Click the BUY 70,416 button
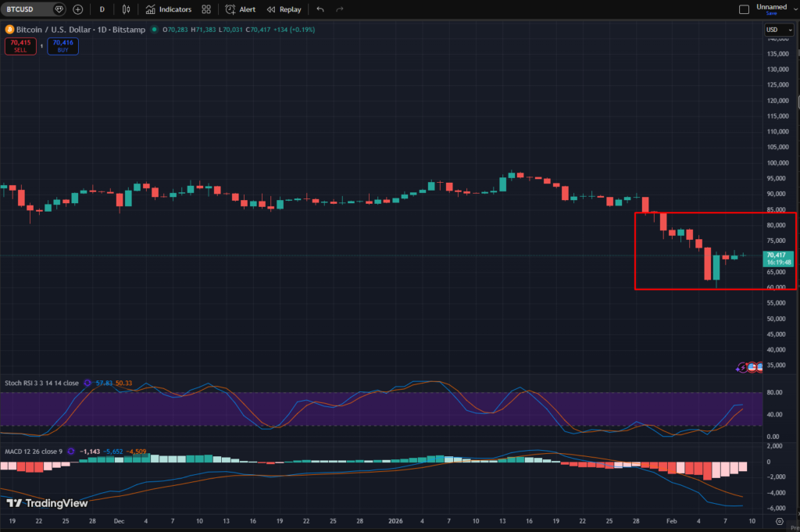This screenshot has height=532, width=800. (x=62, y=46)
